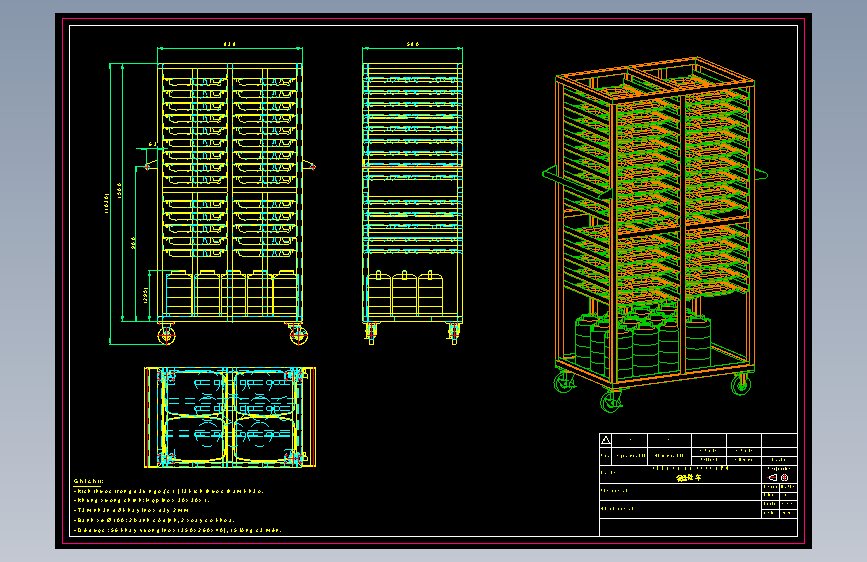Pick the side elevation view of the cart
Viewport: 867px width, 562px height.
pyautogui.click(x=412, y=203)
